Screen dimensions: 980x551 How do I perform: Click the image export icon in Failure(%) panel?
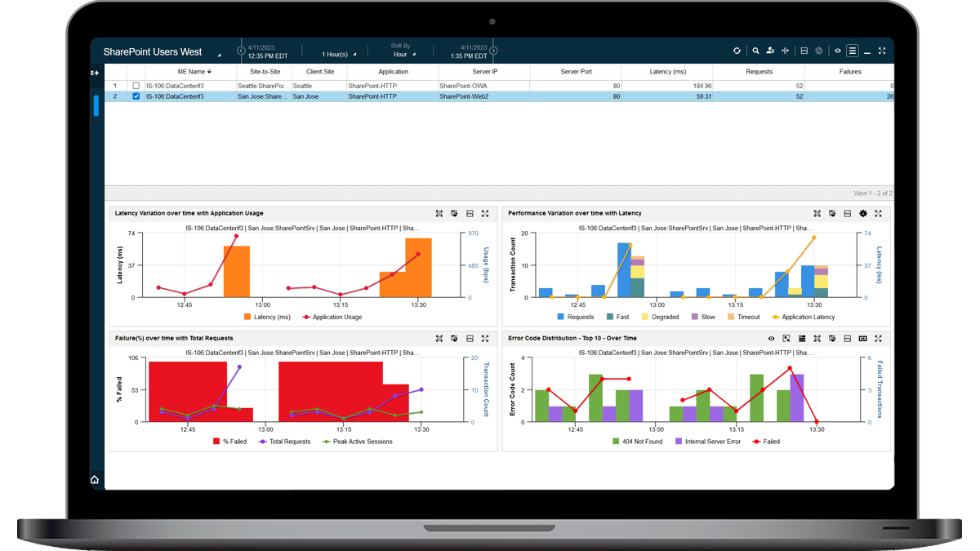coord(470,338)
